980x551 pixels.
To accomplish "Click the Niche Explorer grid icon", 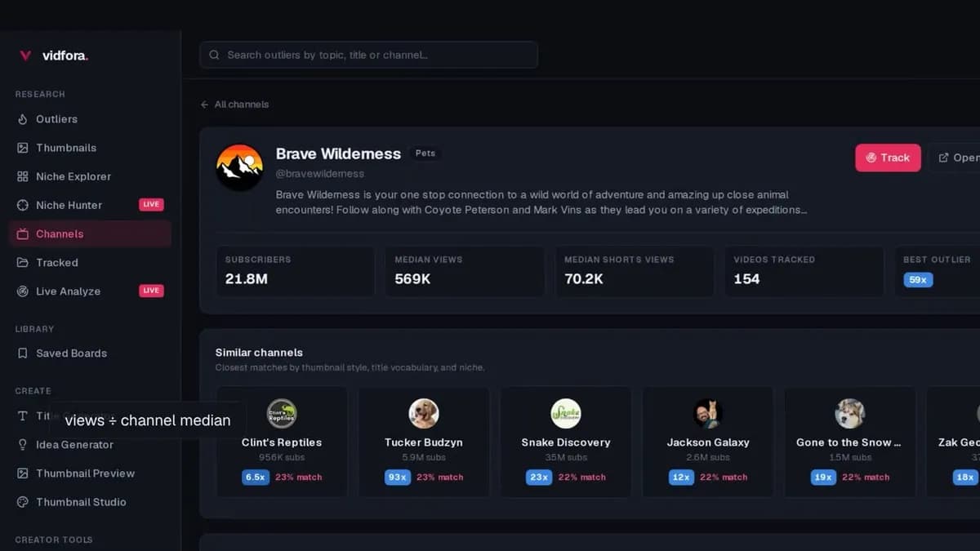I will point(23,176).
